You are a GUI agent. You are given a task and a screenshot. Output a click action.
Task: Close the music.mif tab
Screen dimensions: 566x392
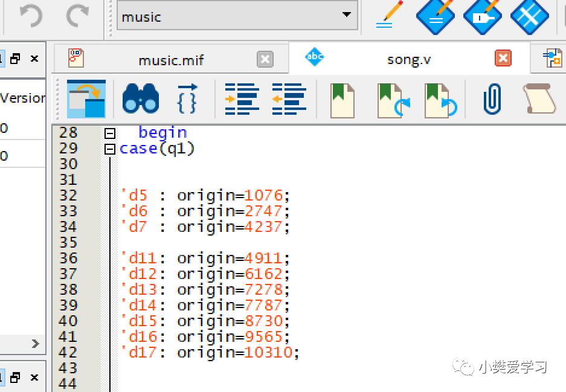pyautogui.click(x=265, y=59)
